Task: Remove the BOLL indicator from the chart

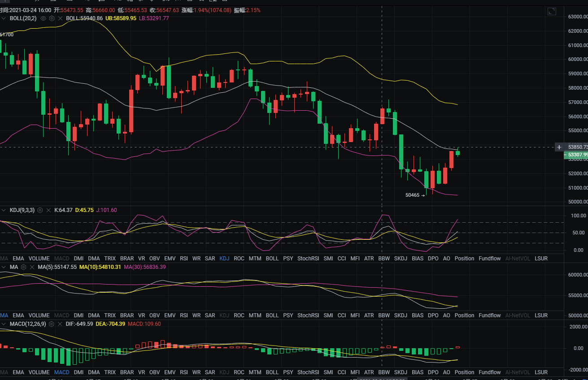Action: pyautogui.click(x=61, y=18)
